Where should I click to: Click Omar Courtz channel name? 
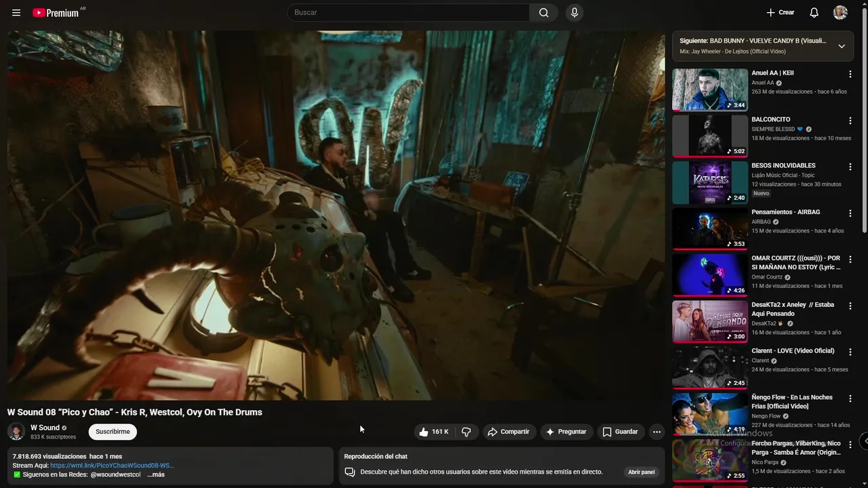coord(767,277)
